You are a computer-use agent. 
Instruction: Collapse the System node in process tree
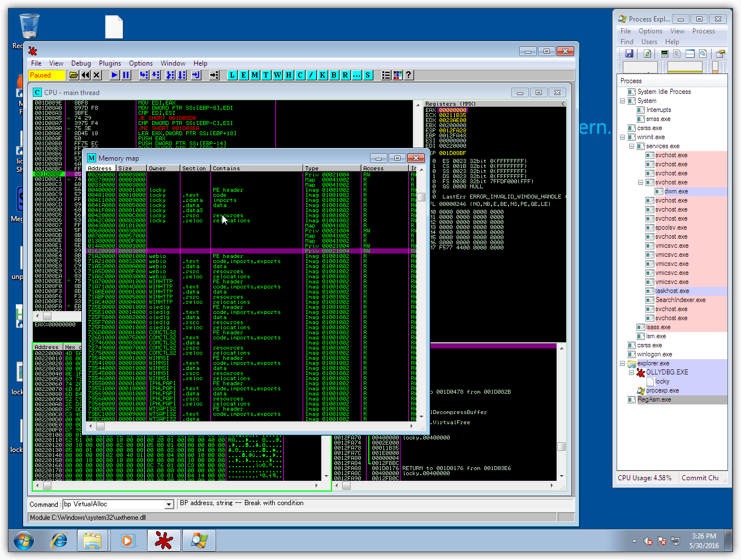click(623, 101)
